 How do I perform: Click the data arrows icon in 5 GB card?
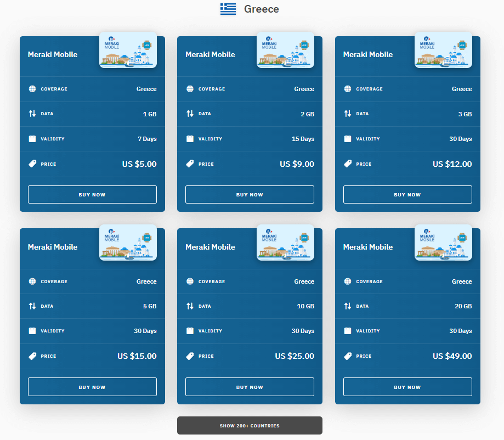(x=32, y=306)
